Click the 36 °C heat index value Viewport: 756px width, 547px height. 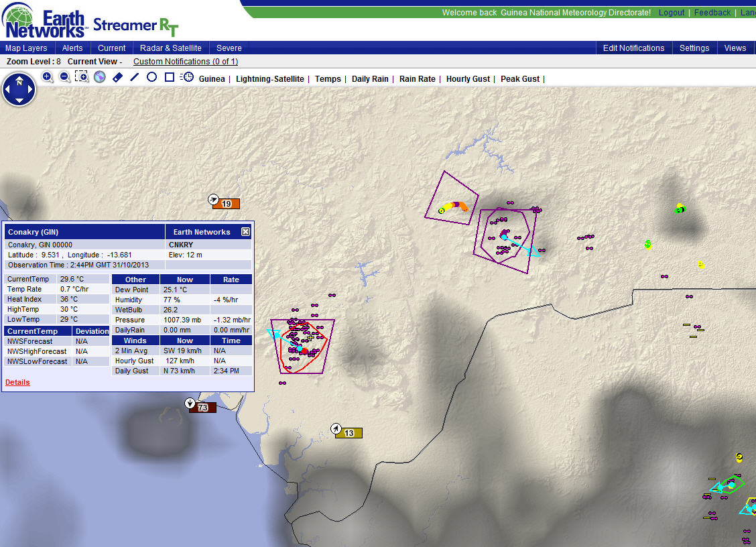pos(69,299)
